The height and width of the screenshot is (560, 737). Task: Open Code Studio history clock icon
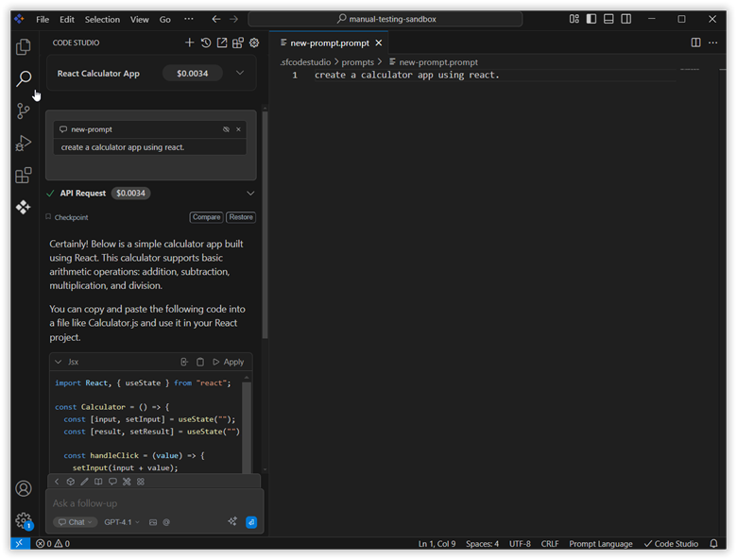tap(205, 42)
